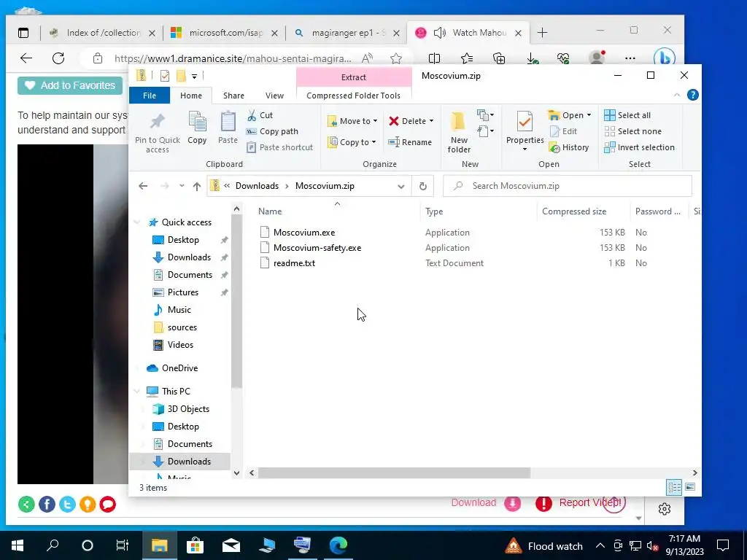Open the File menu tab

click(x=150, y=96)
